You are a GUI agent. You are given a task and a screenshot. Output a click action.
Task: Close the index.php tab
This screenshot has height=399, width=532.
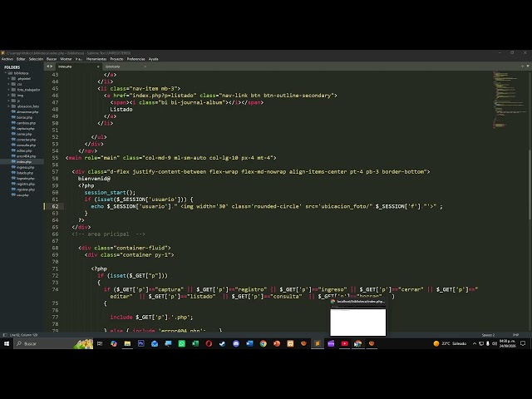tap(98, 66)
